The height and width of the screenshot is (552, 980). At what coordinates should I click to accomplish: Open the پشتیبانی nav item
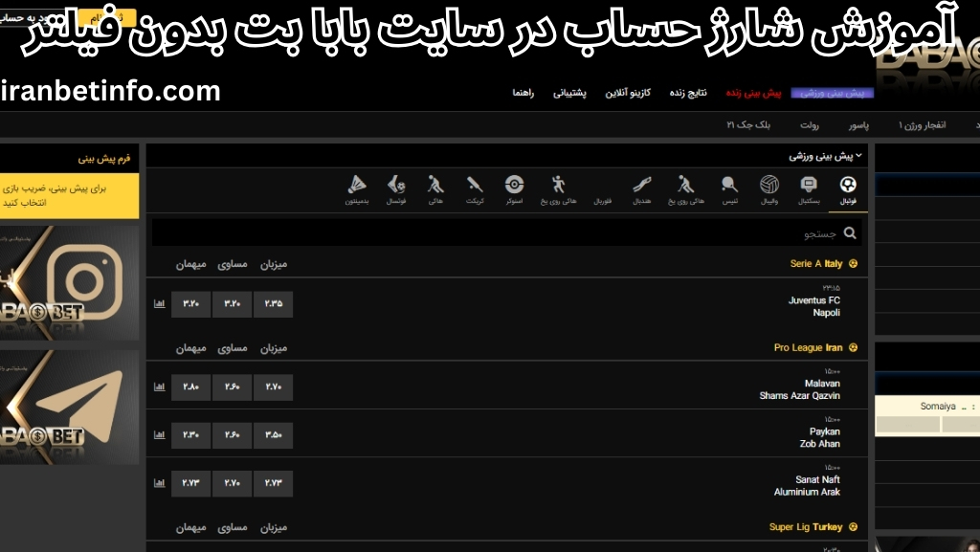[569, 93]
